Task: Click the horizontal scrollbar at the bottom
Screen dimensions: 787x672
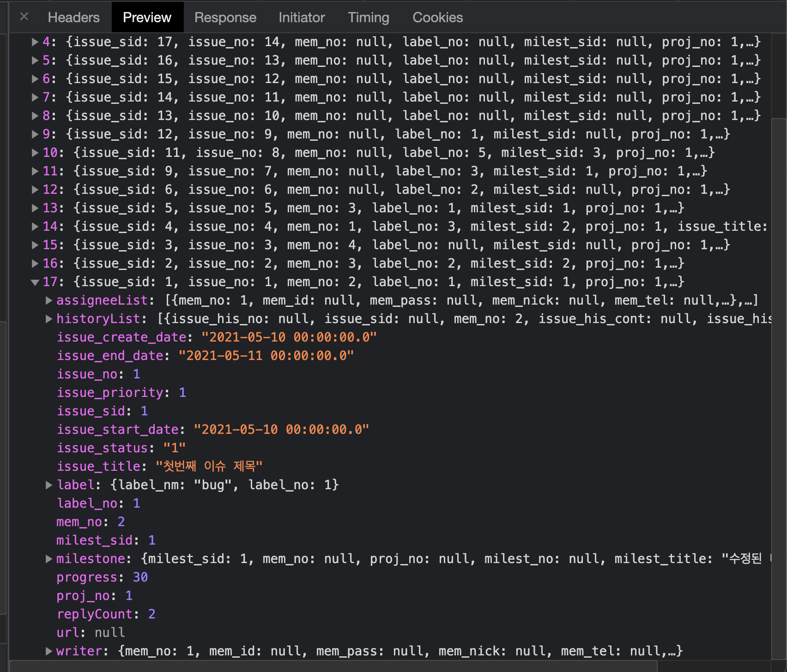Action: (x=333, y=666)
